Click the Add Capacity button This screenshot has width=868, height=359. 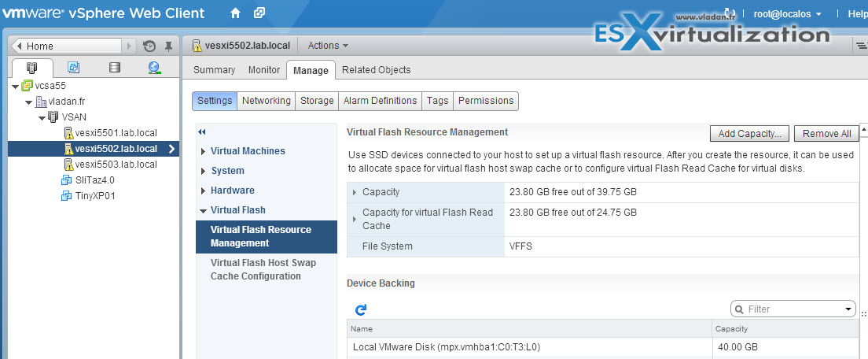point(749,134)
